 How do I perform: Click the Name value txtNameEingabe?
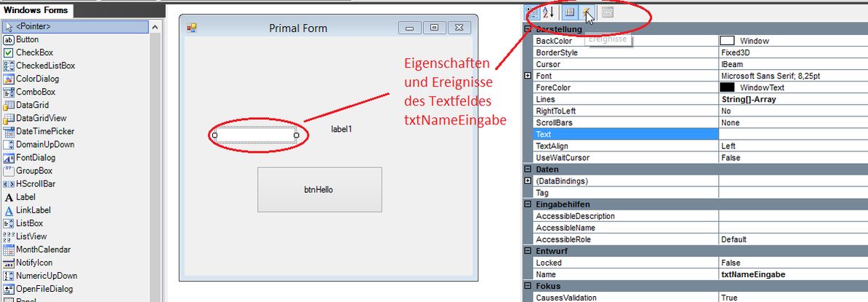tap(753, 274)
